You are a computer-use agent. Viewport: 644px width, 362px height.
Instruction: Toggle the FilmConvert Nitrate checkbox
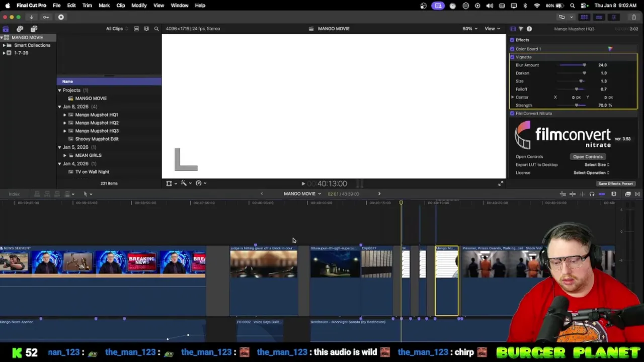click(512, 113)
